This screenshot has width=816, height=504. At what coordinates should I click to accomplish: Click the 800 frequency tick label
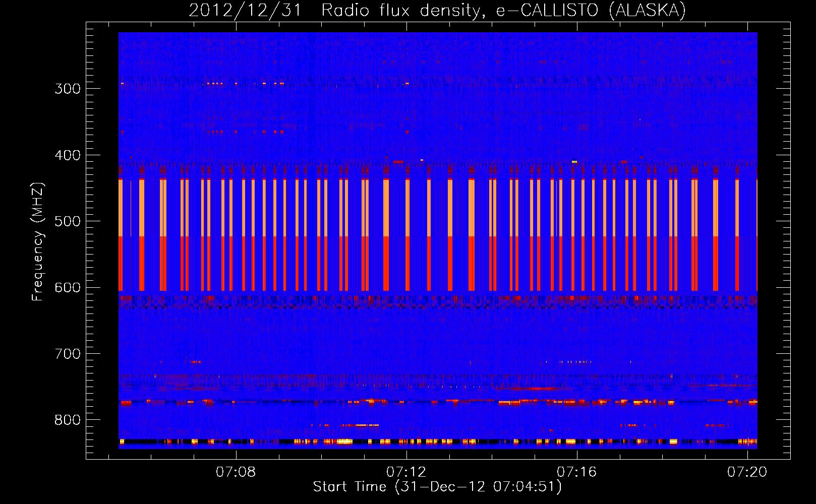coord(68,420)
